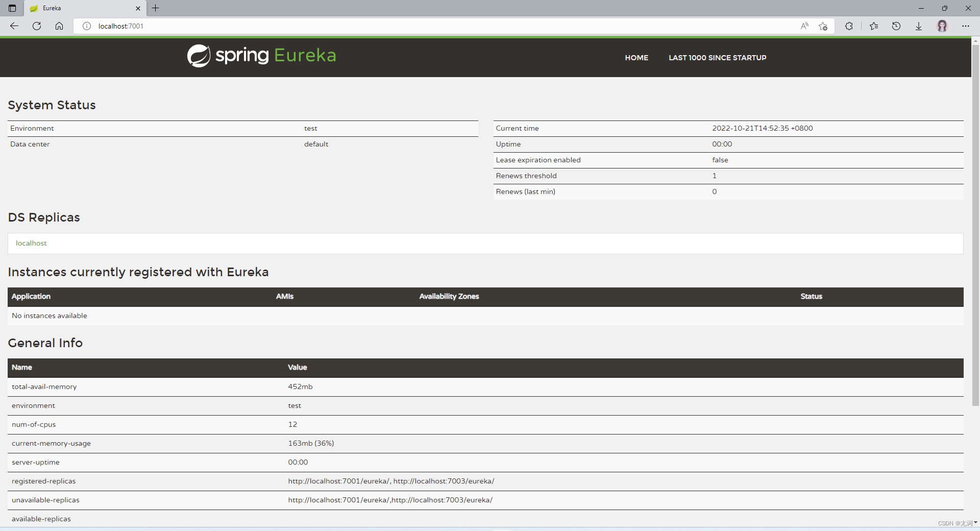Select the 'System Status' heading

point(52,105)
